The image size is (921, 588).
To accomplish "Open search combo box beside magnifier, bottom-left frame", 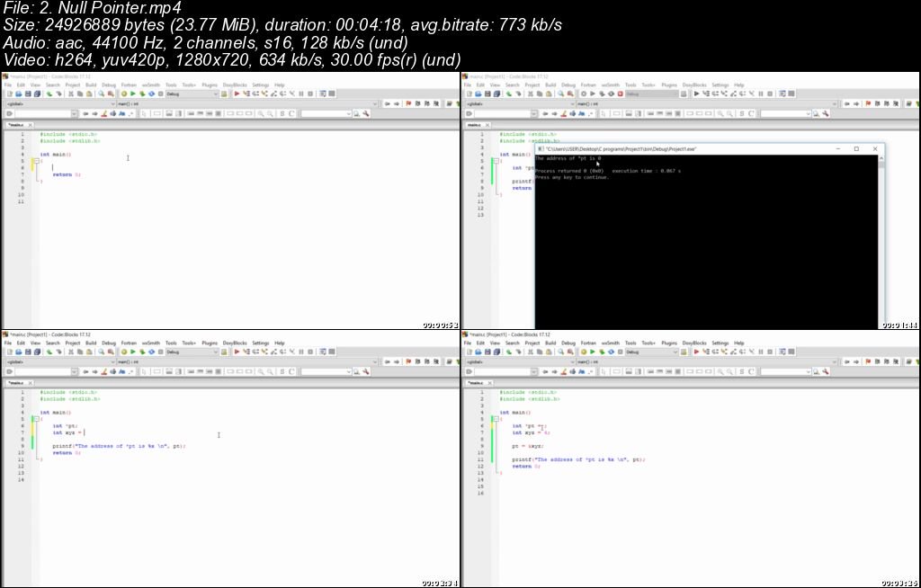I will (x=326, y=372).
